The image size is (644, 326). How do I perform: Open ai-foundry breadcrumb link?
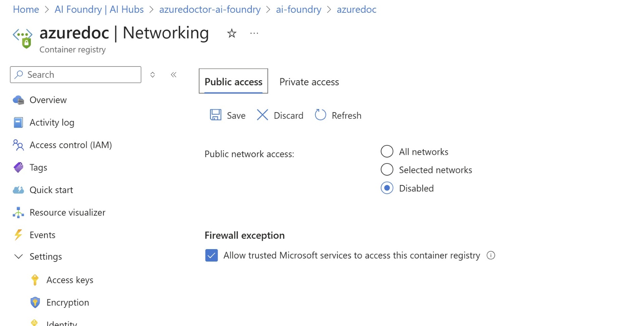point(299,9)
